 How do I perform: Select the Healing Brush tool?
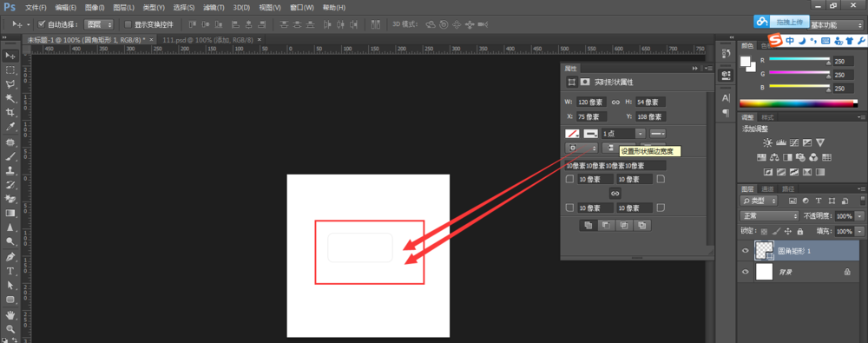10,142
